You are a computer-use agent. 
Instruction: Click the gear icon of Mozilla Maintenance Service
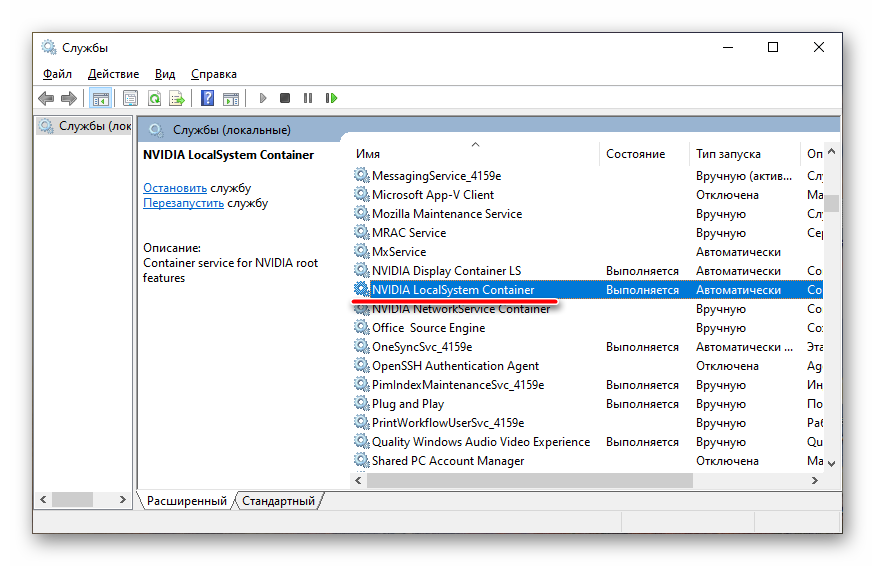(x=362, y=213)
